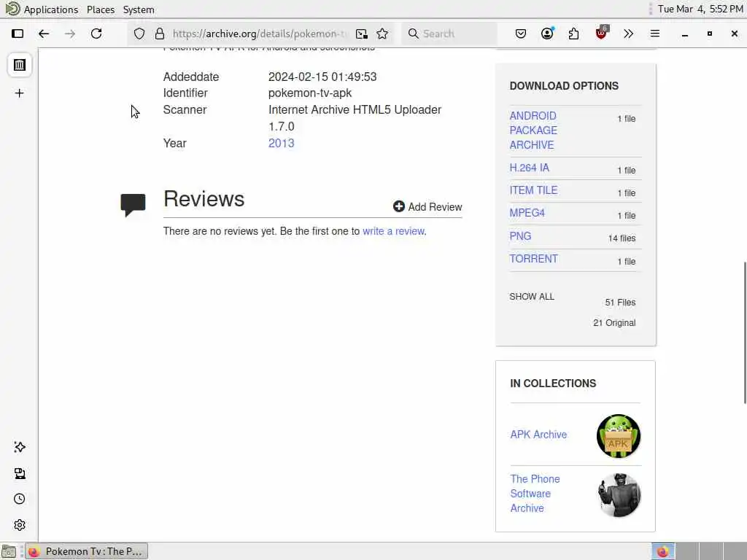The height and width of the screenshot is (560, 747).
Task: View site security via padlock icon
Action: pyautogui.click(x=160, y=34)
